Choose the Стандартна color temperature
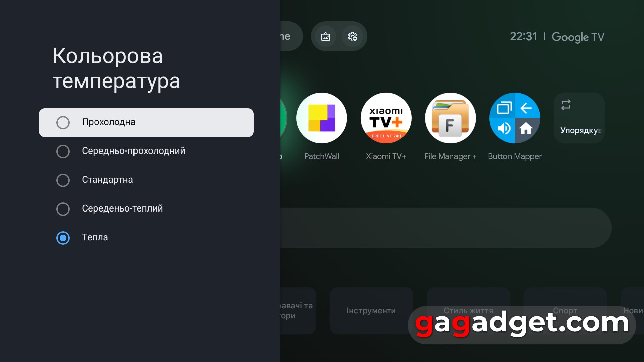Image resolution: width=644 pixels, height=362 pixels. pyautogui.click(x=146, y=180)
